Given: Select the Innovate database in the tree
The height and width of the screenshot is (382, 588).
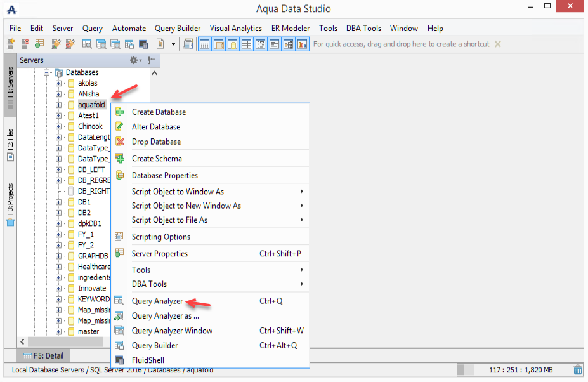Looking at the screenshot, I should point(92,288).
